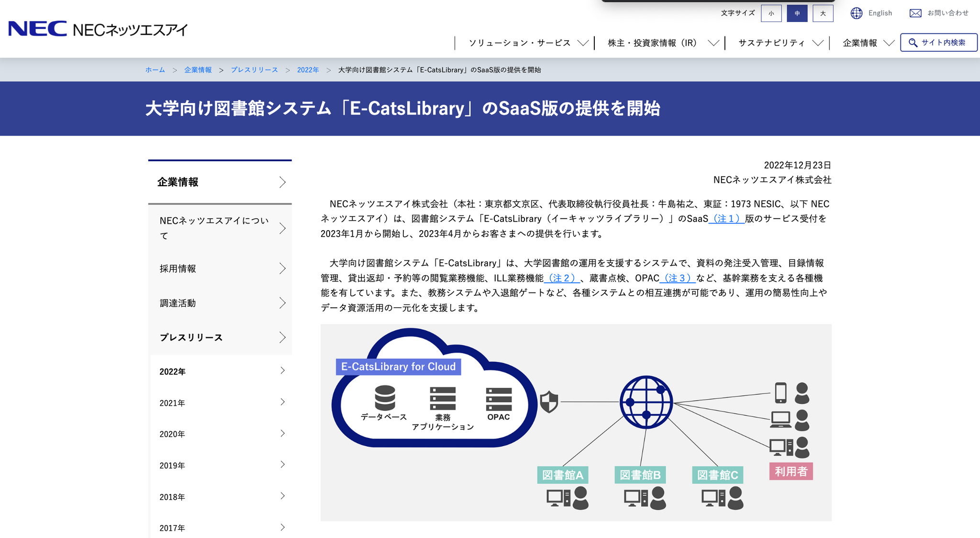The width and height of the screenshot is (980, 538).
Task: Go to ホーム via breadcrumb
Action: click(155, 70)
